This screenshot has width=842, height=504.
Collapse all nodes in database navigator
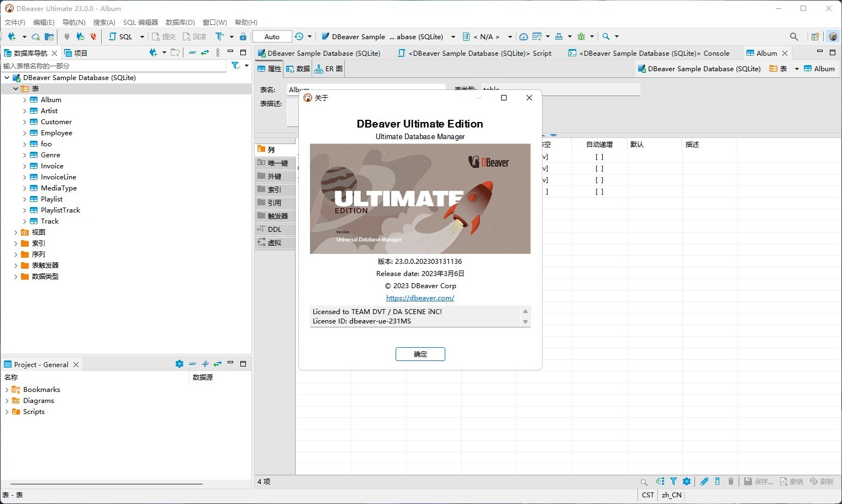[192, 52]
